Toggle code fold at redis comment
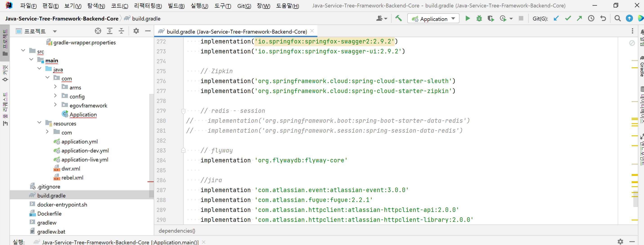The height and width of the screenshot is (245, 644). 183,111
